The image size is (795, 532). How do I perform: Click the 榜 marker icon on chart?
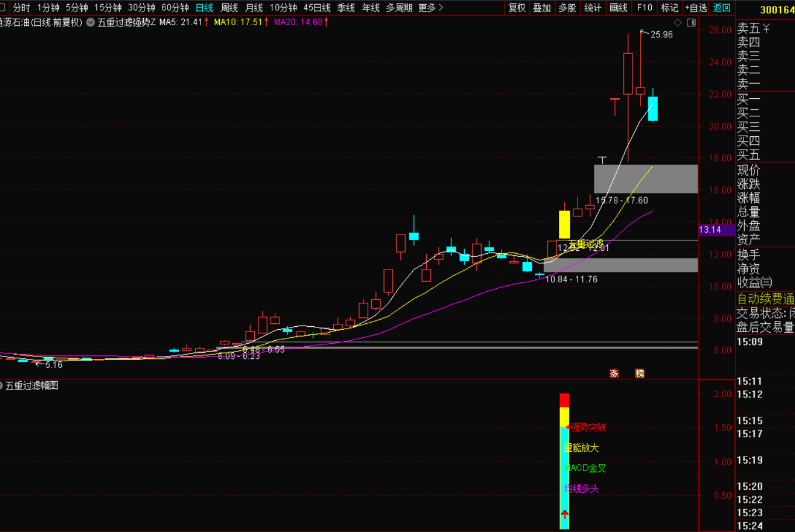pos(640,374)
